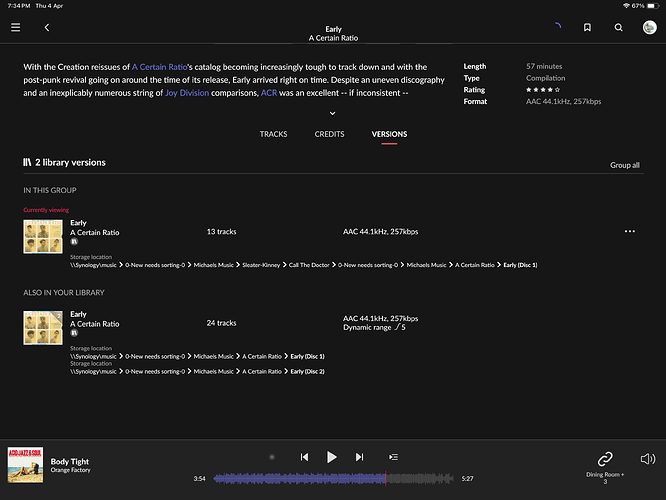This screenshot has height=500, width=666.
Task: Play the current track
Action: coord(332,457)
